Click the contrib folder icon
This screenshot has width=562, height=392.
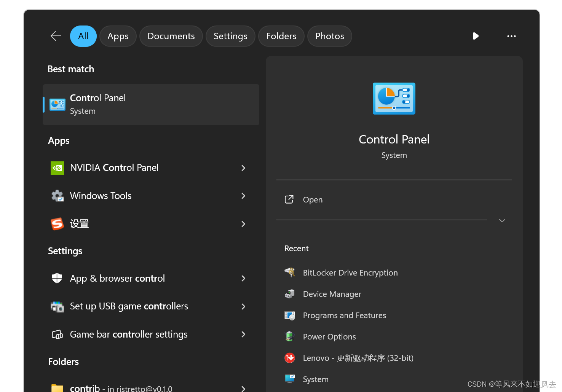[57, 388]
